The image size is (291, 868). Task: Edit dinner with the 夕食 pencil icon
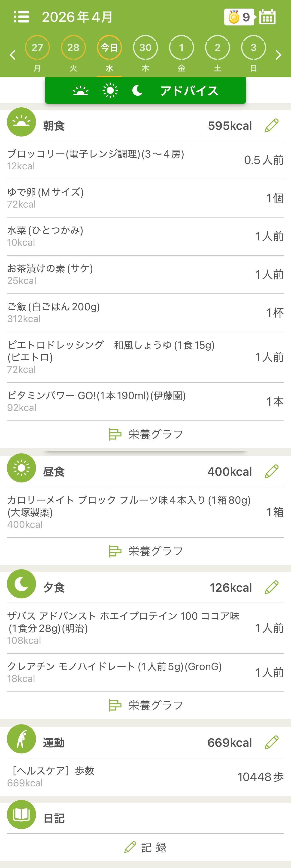(x=272, y=587)
